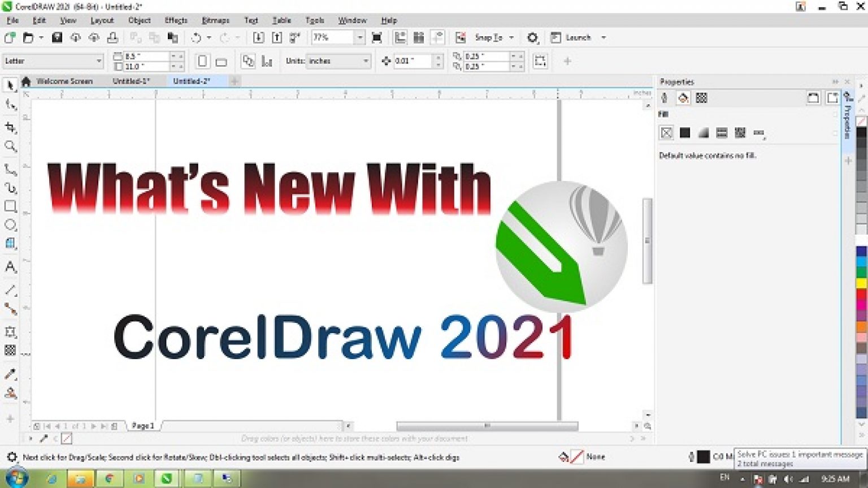Toggle the show rulers button
Image resolution: width=868 pixels, height=488 pixels.
click(x=400, y=38)
